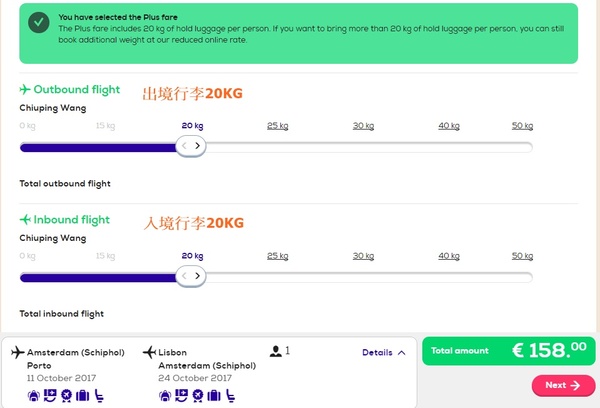This screenshot has width=600, height=408.
Task: Click the inbound backpack icon under Lisbon
Action: point(164,396)
